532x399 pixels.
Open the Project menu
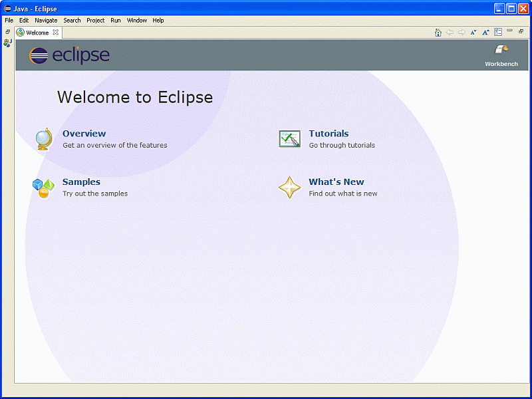click(x=96, y=21)
